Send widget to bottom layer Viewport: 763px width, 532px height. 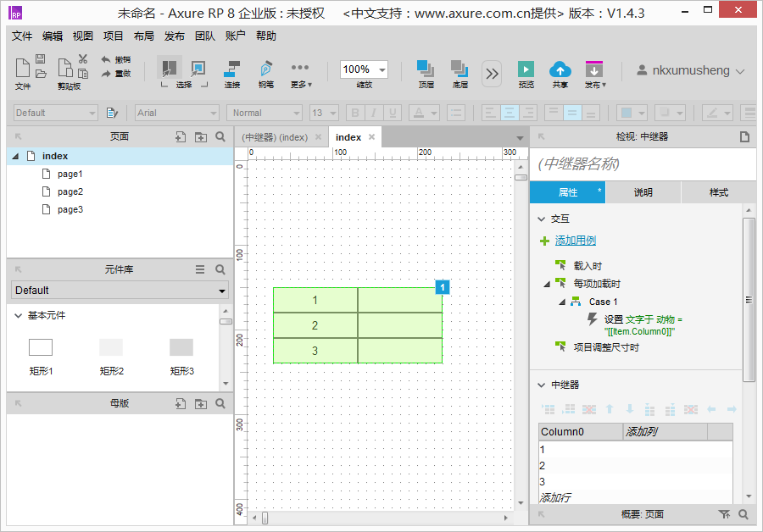pos(459,69)
